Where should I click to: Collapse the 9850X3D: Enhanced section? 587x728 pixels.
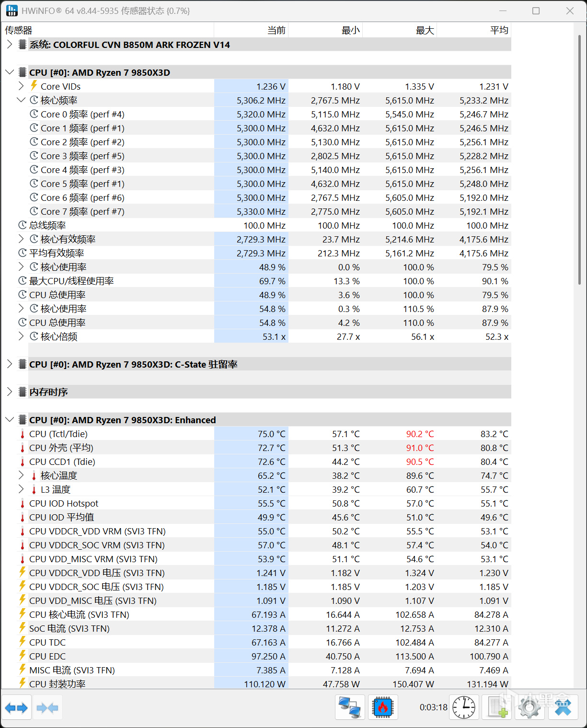coord(10,419)
